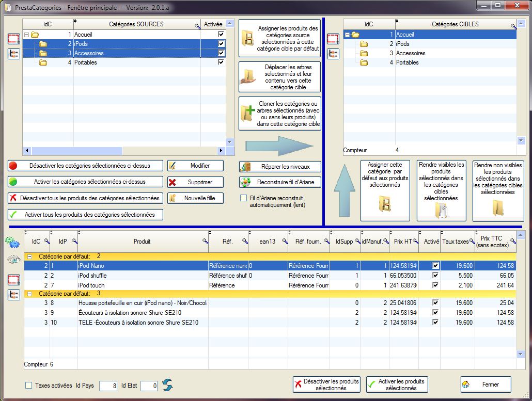Click the search magnifier in the Produit column header
The height and width of the screenshot is (401, 532).
click(x=205, y=242)
